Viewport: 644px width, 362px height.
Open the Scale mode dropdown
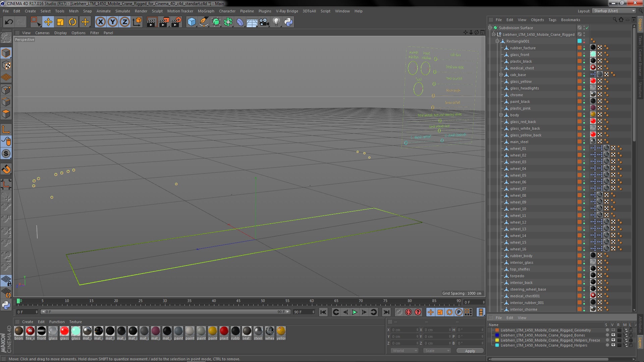point(437,351)
